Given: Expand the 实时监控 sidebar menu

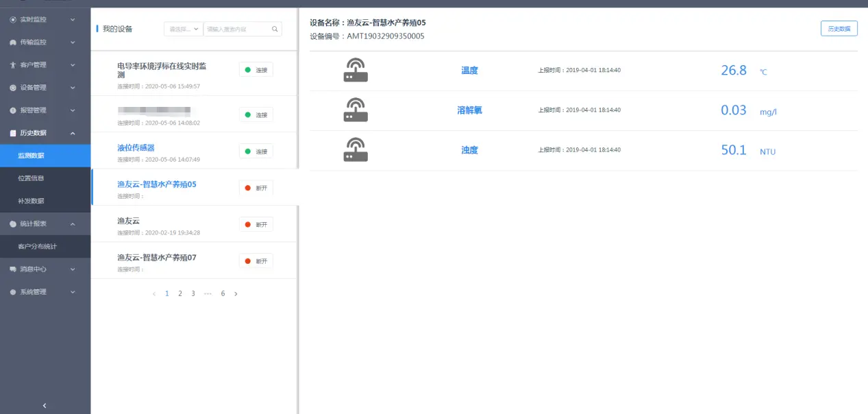Looking at the screenshot, I should 45,20.
